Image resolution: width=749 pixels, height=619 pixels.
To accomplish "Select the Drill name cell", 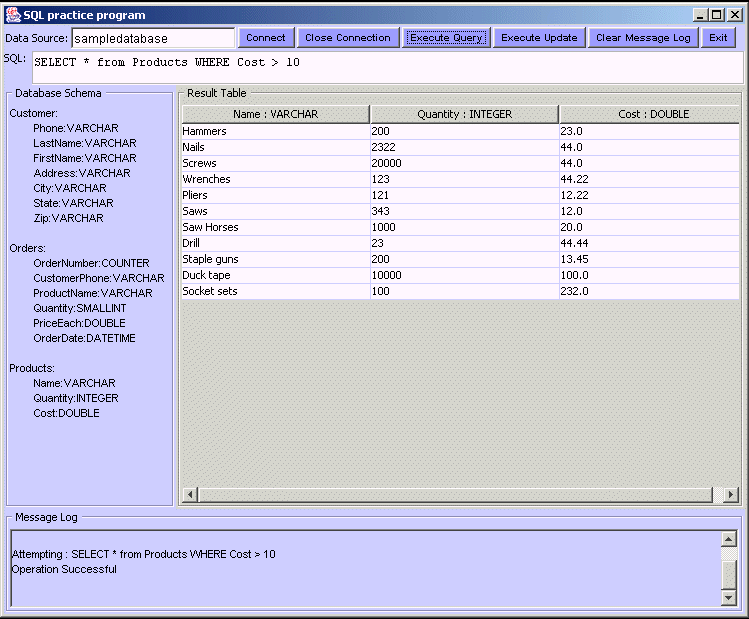I will point(276,243).
